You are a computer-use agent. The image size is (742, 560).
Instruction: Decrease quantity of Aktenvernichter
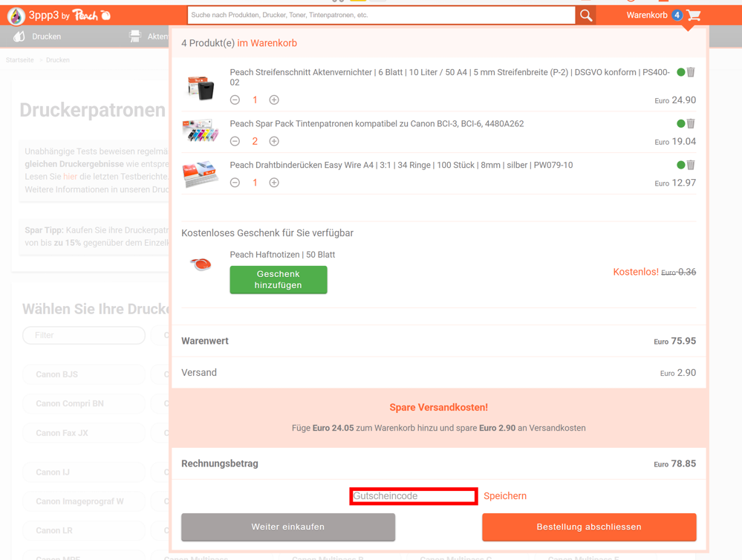(x=235, y=100)
